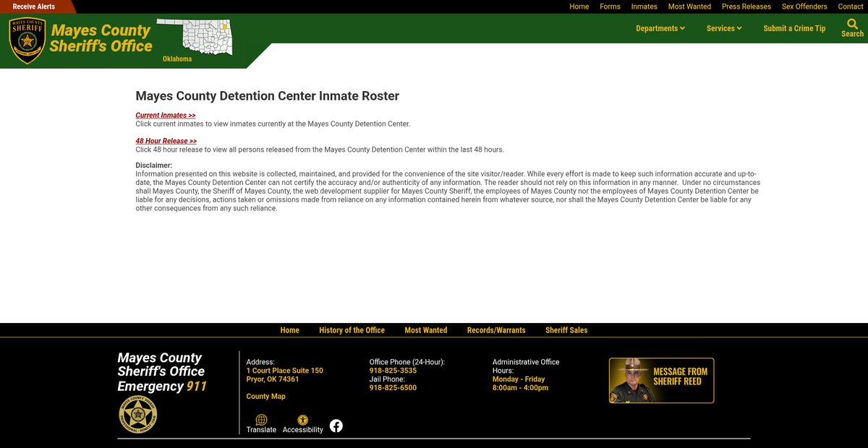Click the Oklahoma state map image
Image resolution: width=868 pixels, height=448 pixels.
point(195,35)
